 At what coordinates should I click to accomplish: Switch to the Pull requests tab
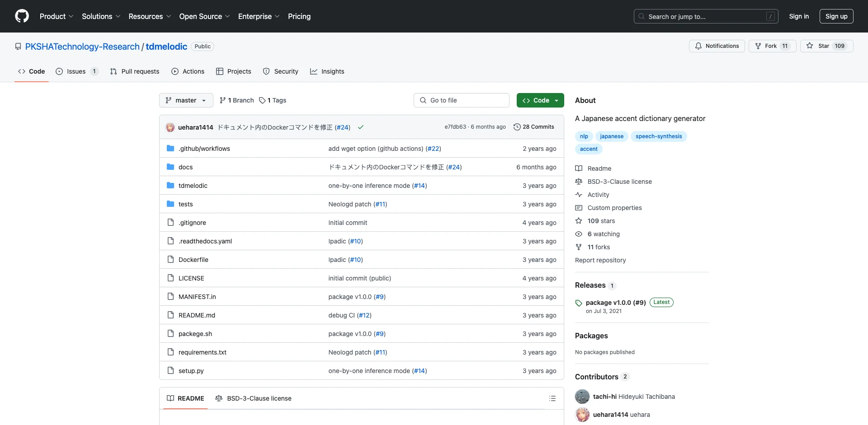pos(135,71)
